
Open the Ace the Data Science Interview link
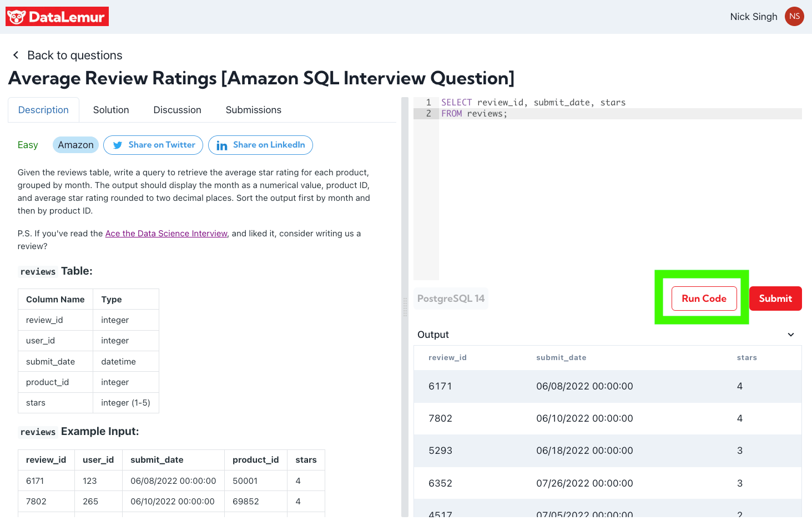point(166,234)
